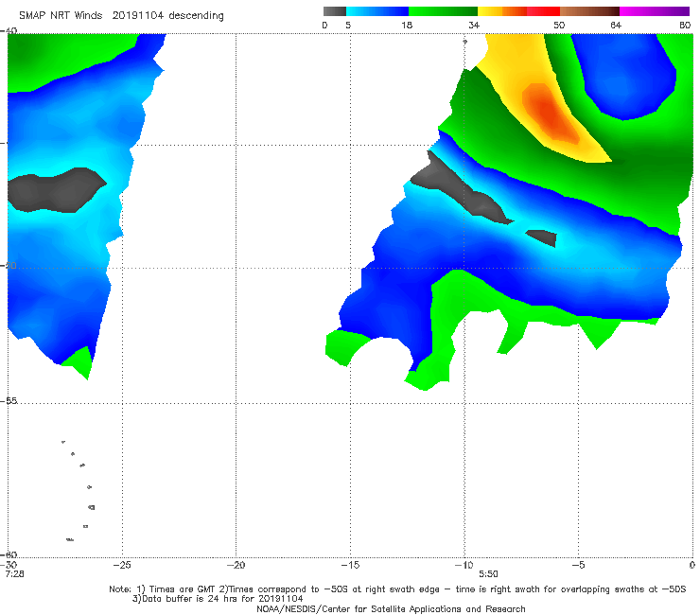Click the longitude axis label '-5'

point(578,565)
